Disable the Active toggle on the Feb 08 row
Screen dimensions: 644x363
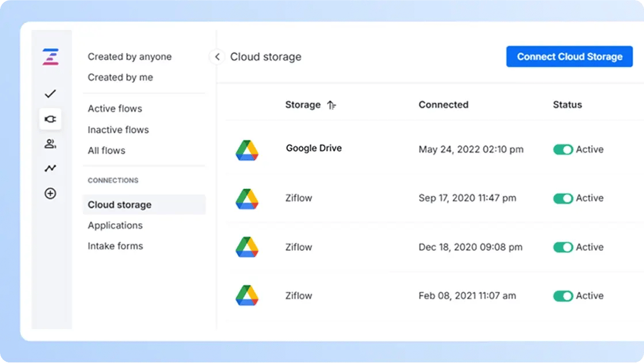563,296
